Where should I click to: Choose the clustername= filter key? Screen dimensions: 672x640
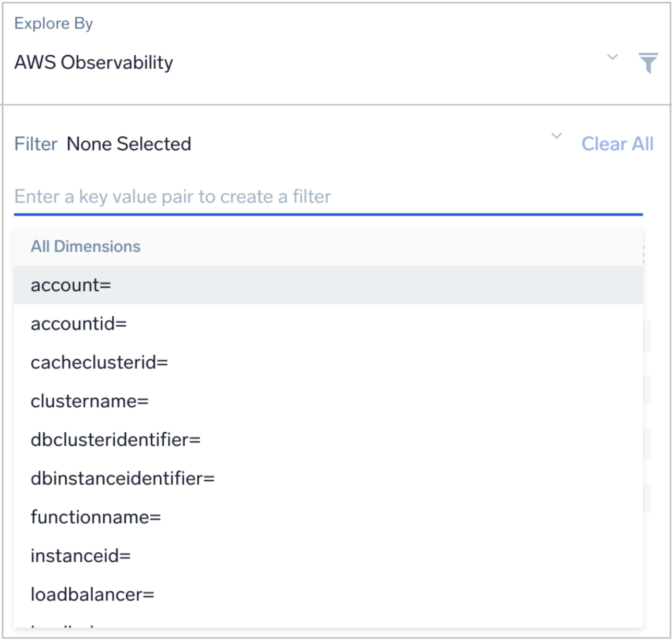point(90,401)
